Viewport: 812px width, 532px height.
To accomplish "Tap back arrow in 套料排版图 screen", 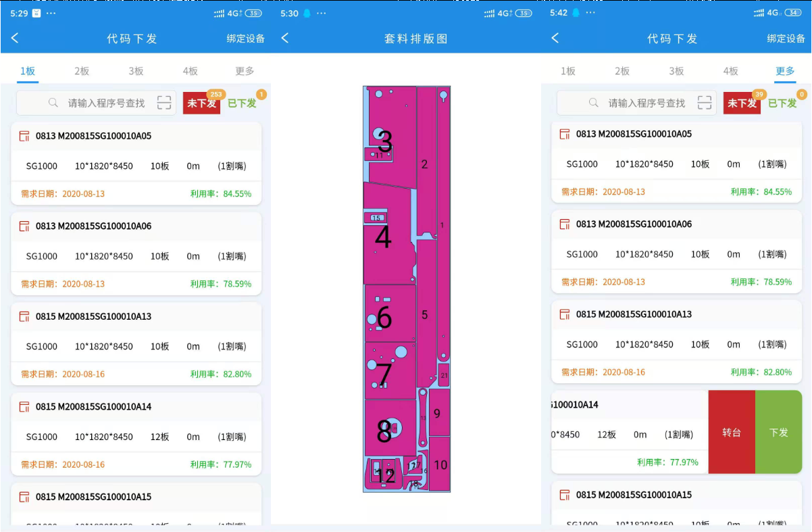I will [x=285, y=39].
